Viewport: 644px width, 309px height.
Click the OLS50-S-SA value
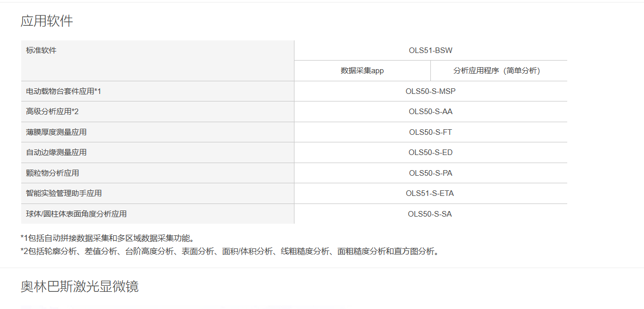click(431, 214)
